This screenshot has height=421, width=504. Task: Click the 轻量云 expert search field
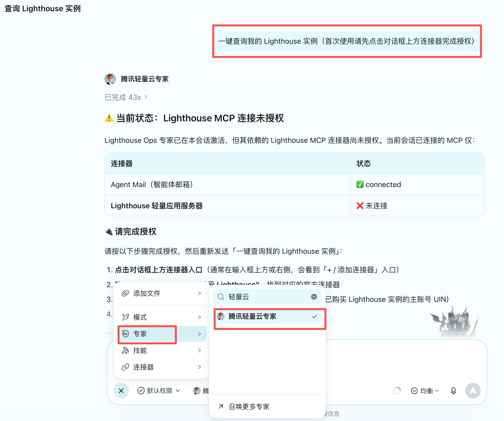(x=267, y=297)
